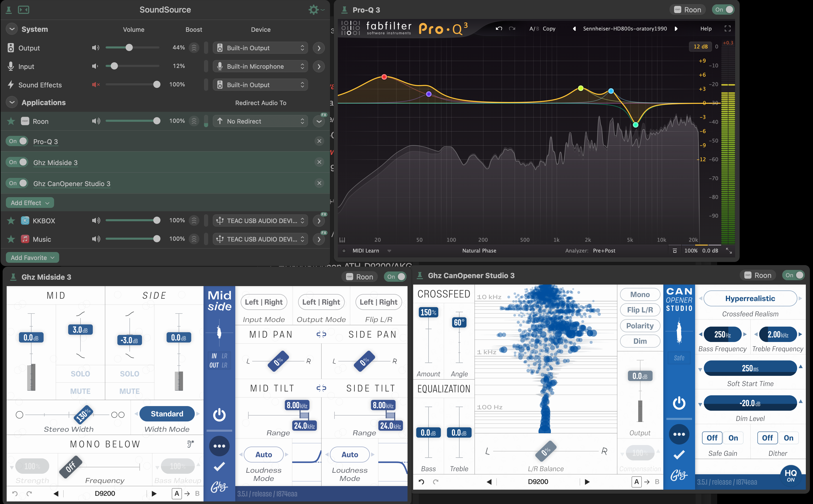The width and height of the screenshot is (813, 504).
Task: Remove the Ghz CanOpener Studio 3 effect
Action: click(x=319, y=183)
